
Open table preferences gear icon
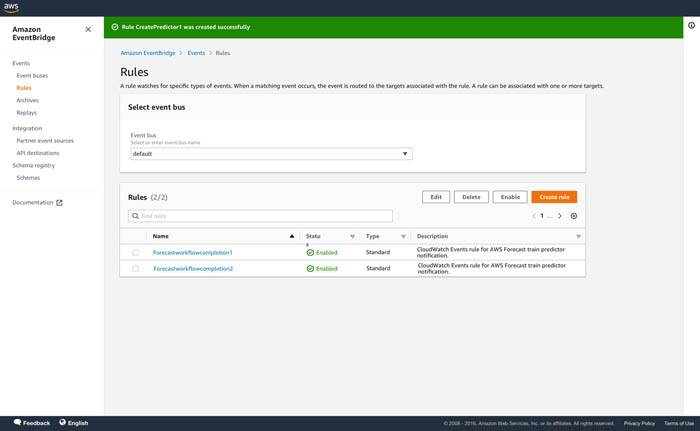tap(574, 216)
